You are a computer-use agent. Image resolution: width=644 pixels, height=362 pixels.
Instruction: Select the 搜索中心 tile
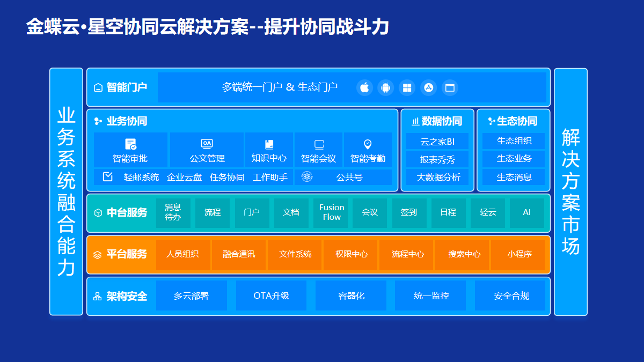tap(463, 255)
